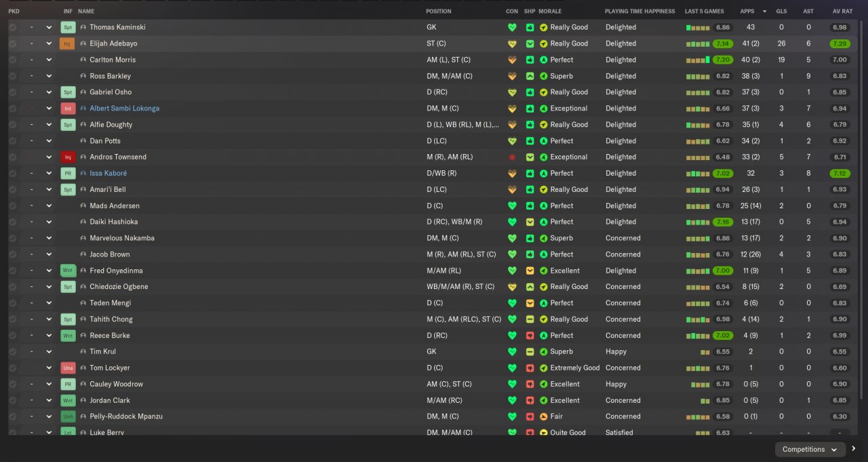Open Albert Sambi Lokonga's player profile
The height and width of the screenshot is (462, 868).
click(x=125, y=109)
